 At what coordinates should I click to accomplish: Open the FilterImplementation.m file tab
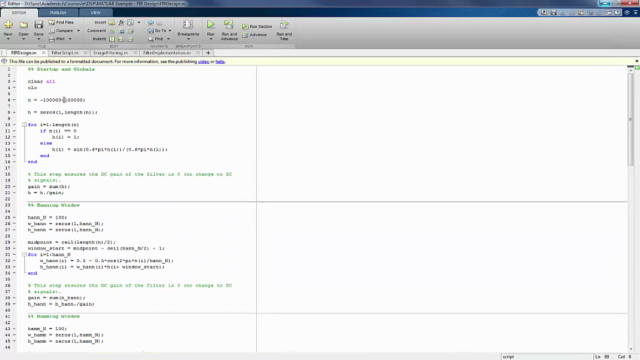click(x=167, y=53)
